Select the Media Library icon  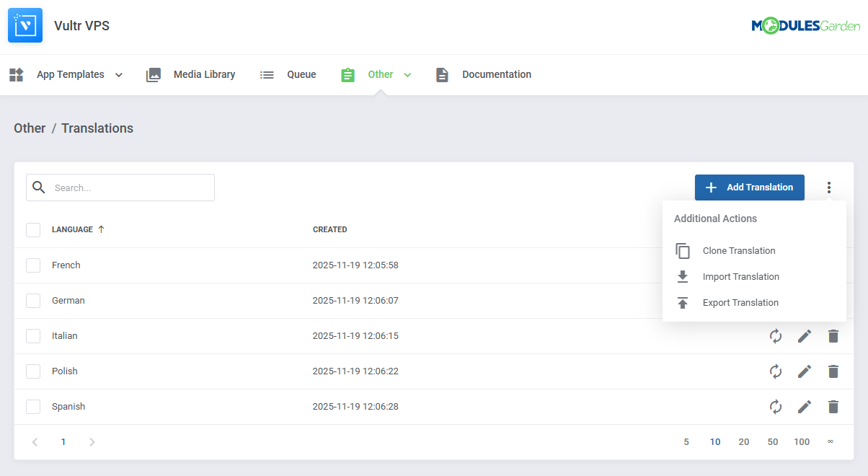tap(154, 74)
